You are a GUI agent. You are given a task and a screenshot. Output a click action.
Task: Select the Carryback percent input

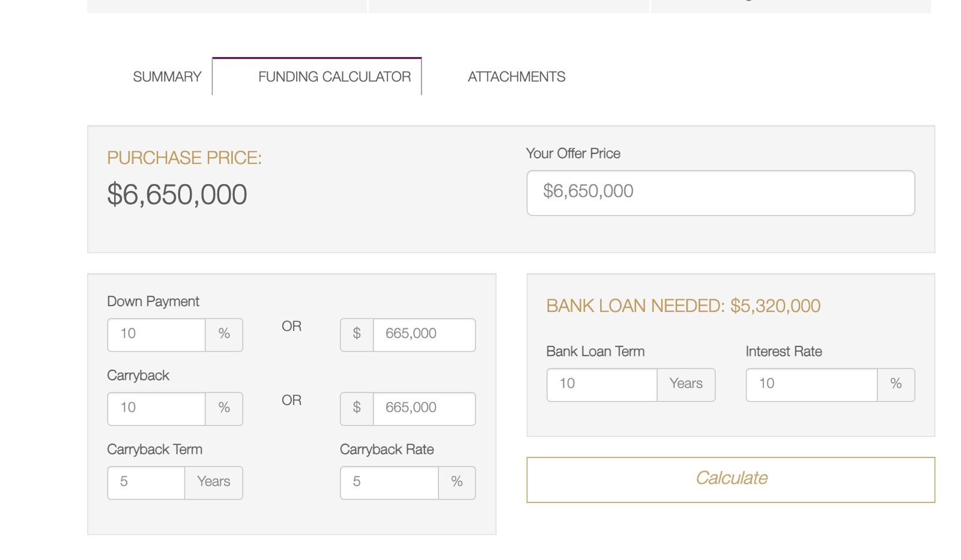point(157,408)
